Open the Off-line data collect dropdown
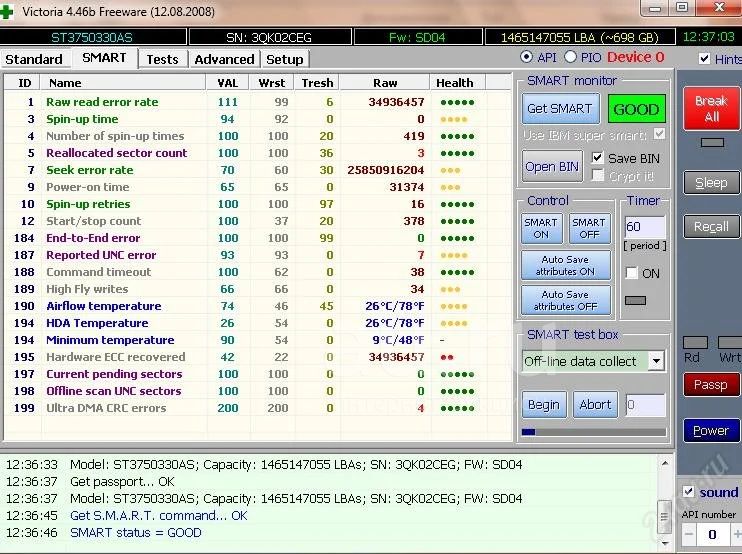 [x=656, y=361]
